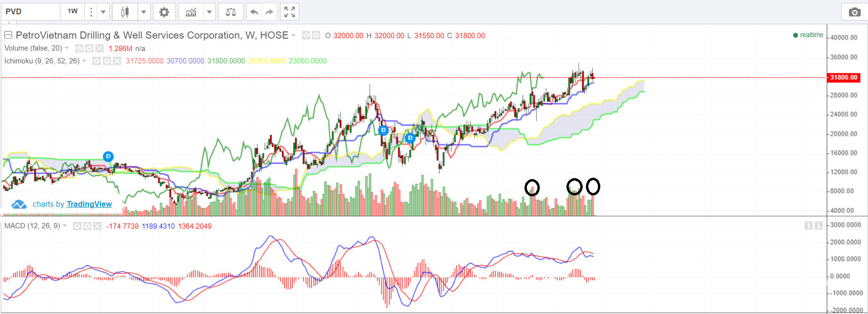The image size is (868, 314).
Task: Toggle MACD indicator visibility eye
Action: [77, 226]
